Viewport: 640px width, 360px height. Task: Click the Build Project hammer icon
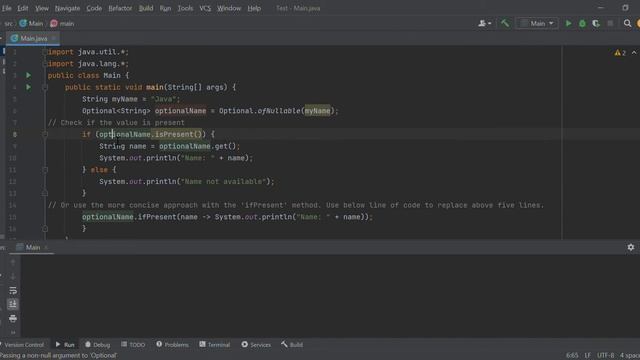point(505,23)
